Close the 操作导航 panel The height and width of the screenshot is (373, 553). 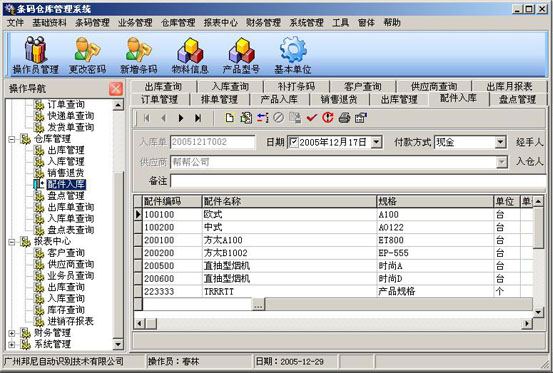point(116,88)
